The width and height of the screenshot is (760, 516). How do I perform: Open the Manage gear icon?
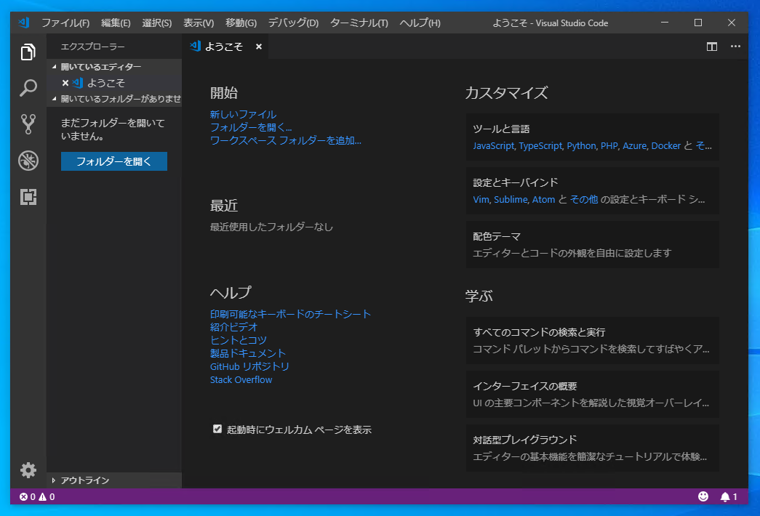[28, 470]
